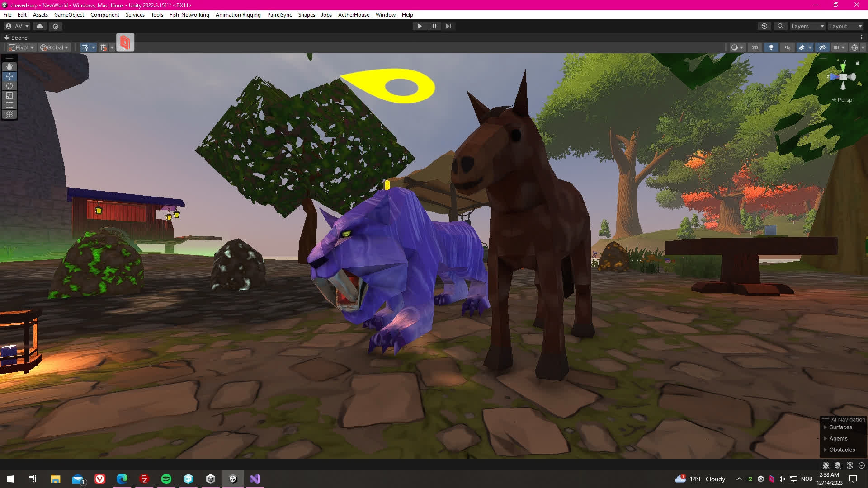Select the Hand view tool

(9, 67)
